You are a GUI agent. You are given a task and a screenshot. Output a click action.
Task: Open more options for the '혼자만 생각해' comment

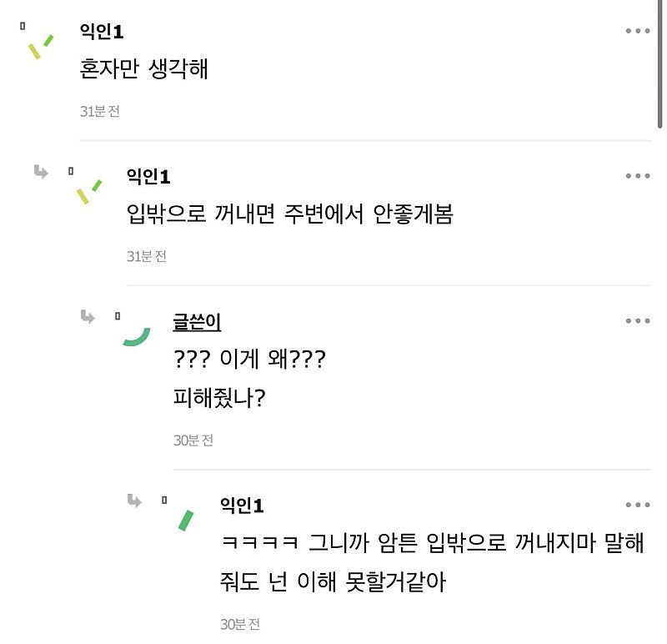638,31
